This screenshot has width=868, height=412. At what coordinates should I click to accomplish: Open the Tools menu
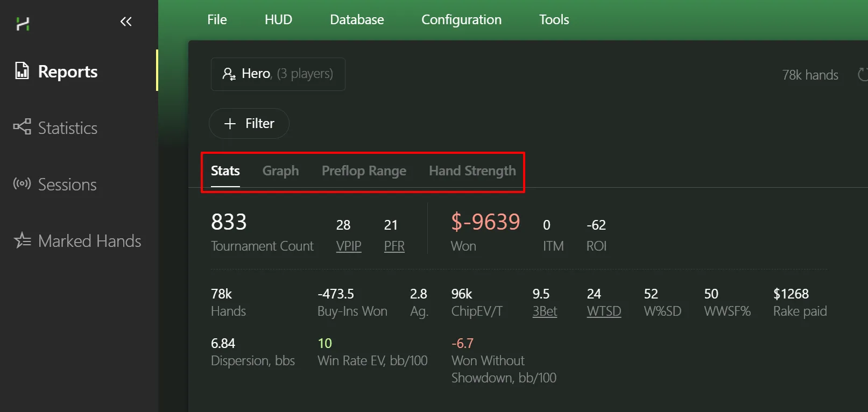(554, 20)
